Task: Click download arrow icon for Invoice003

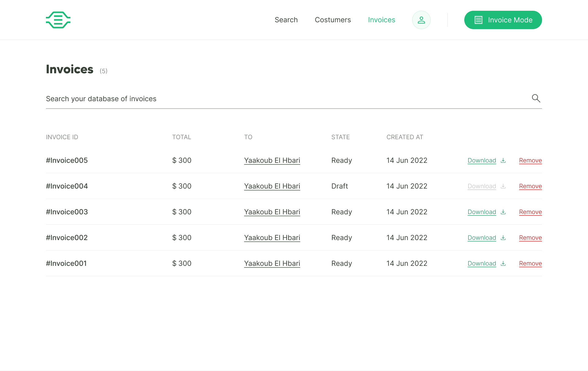Action: [x=503, y=212]
